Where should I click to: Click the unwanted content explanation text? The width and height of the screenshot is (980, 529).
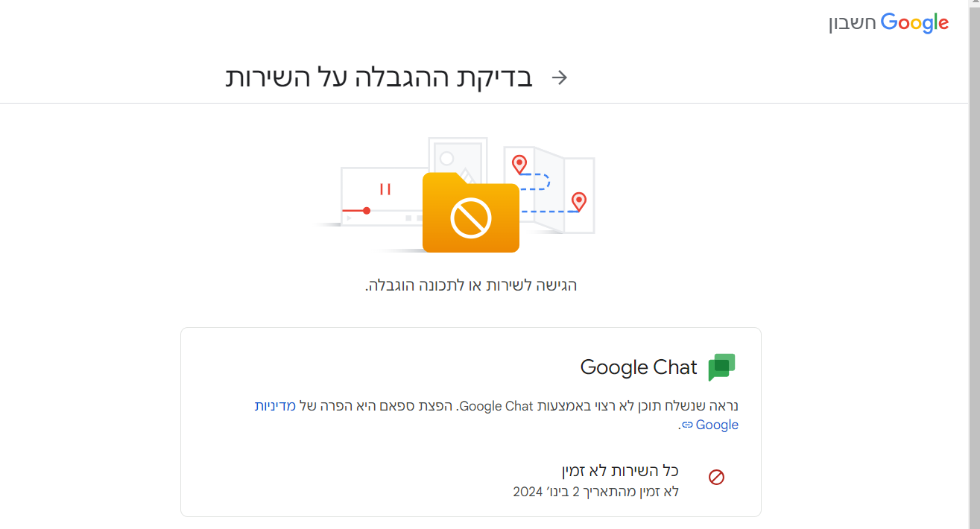[x=522, y=406]
